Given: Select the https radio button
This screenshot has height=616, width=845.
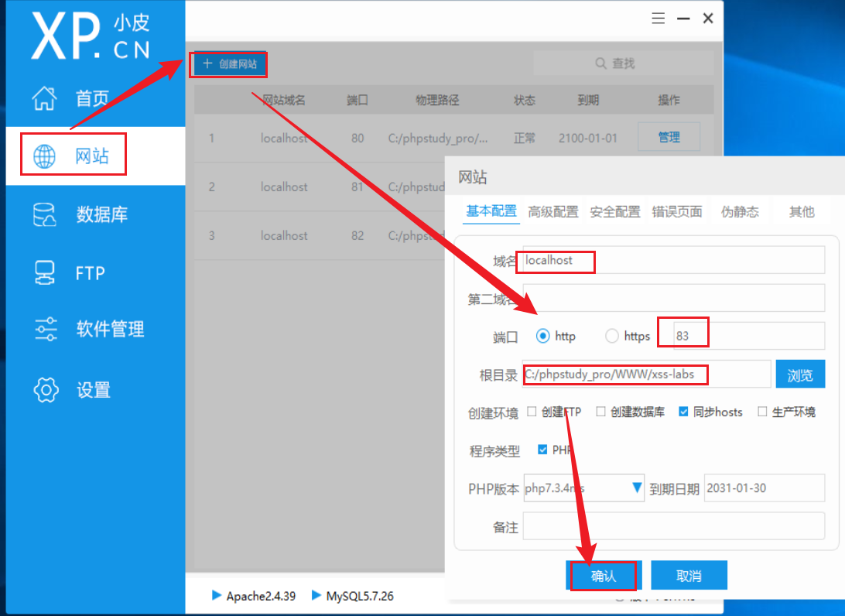Looking at the screenshot, I should tap(611, 336).
